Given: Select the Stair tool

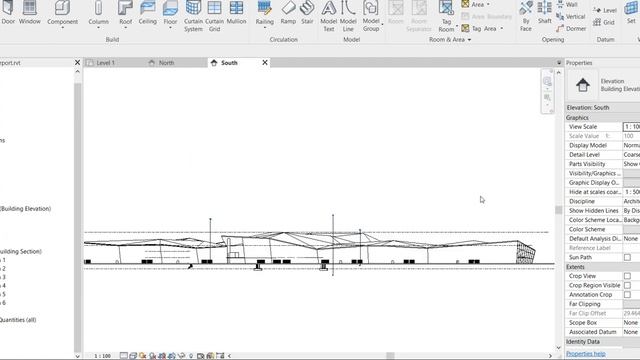Looking at the screenshot, I should pos(307,12).
